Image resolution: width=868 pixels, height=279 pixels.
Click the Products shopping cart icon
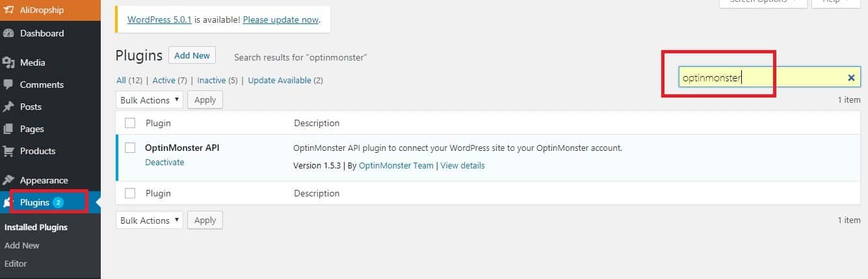pyautogui.click(x=8, y=151)
